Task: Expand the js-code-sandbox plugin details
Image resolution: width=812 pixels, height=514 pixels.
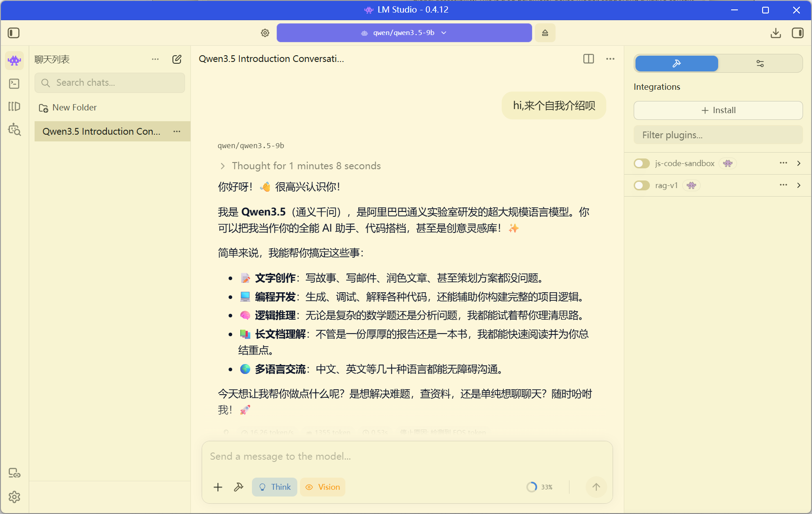Action: (x=799, y=163)
